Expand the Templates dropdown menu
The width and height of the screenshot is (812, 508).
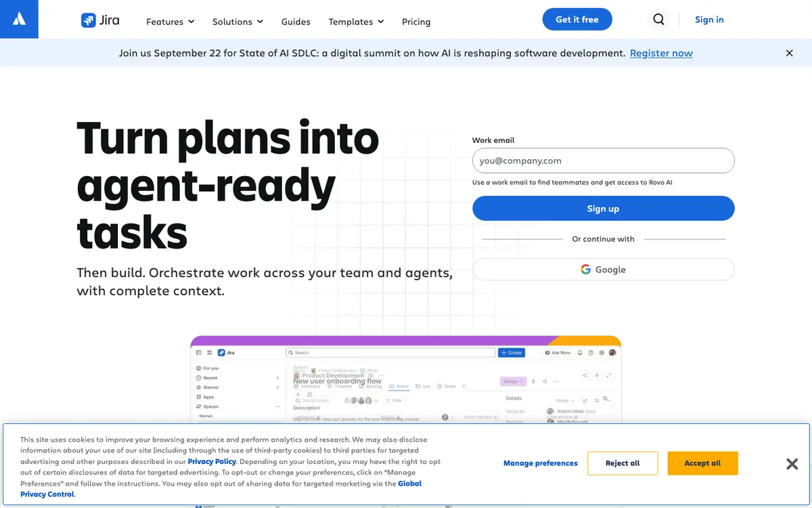[356, 22]
